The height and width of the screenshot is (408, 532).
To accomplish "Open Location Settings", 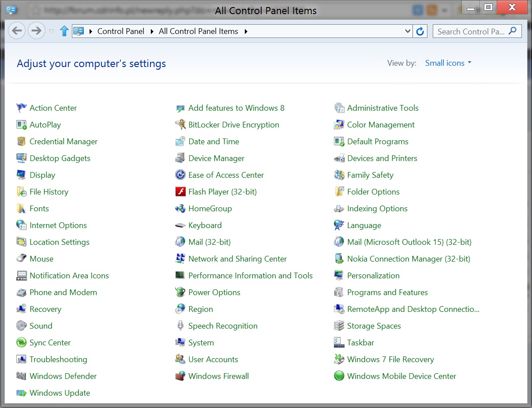I will [x=60, y=242].
